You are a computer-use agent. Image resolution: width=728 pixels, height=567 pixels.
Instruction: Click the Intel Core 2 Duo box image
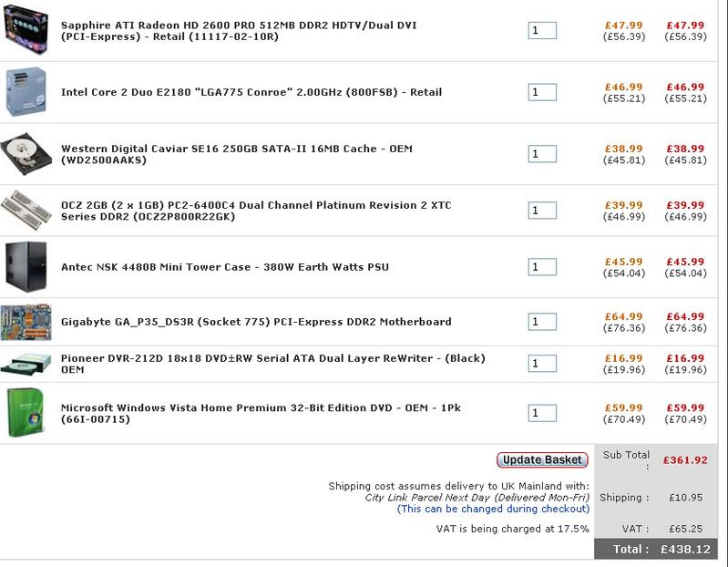point(26,91)
